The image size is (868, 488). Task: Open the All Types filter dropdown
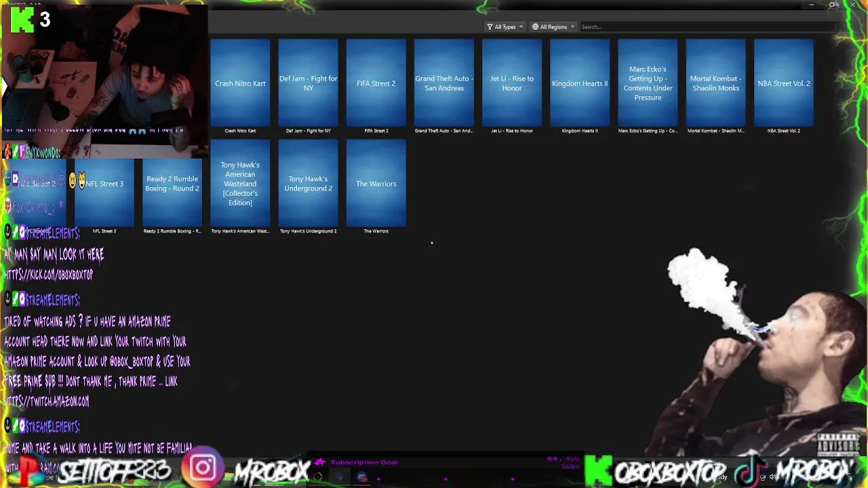pos(505,27)
